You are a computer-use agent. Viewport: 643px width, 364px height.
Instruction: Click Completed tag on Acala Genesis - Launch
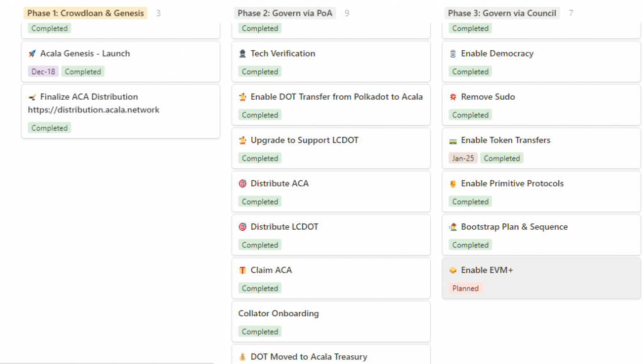point(83,72)
